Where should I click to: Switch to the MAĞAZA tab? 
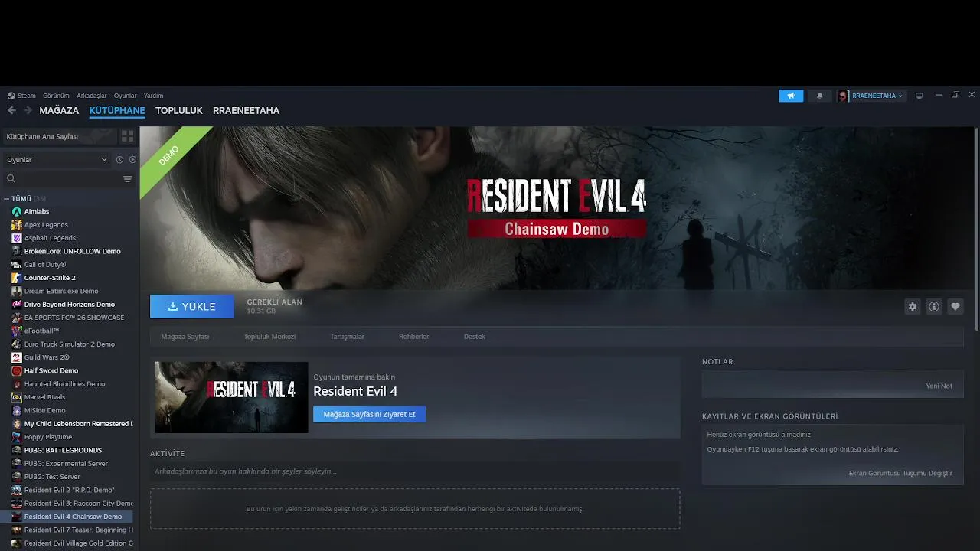tap(59, 110)
